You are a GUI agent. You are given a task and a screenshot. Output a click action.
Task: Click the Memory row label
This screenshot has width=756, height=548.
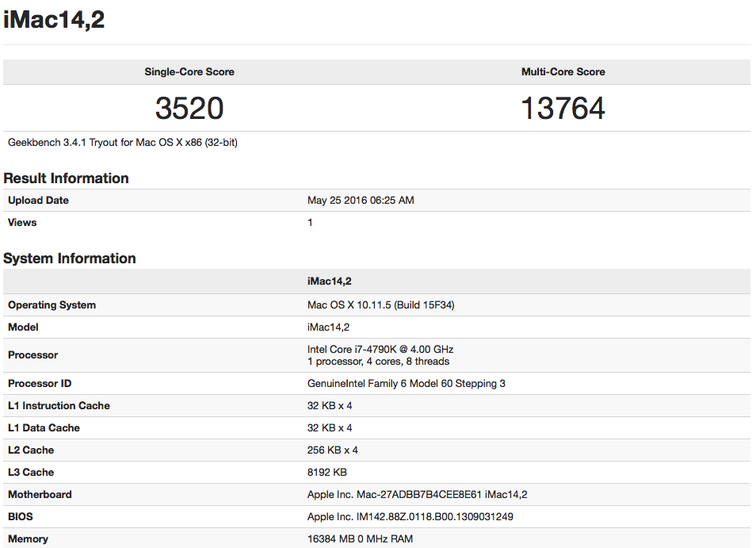(28, 538)
